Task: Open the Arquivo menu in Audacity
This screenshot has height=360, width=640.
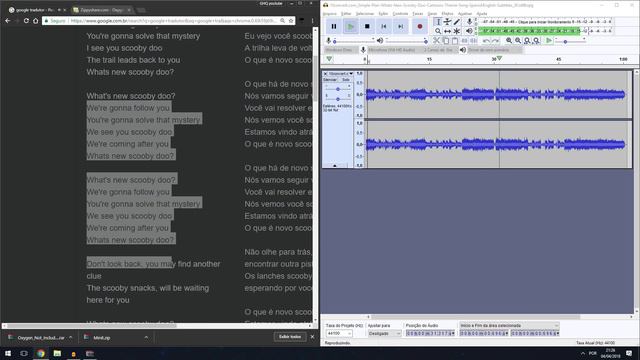Action: point(330,13)
